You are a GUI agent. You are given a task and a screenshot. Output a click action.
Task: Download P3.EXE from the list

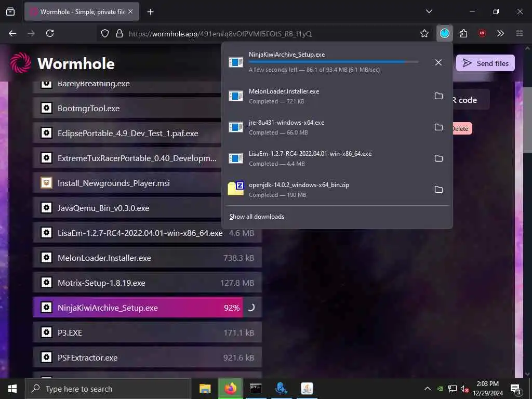coord(148,333)
